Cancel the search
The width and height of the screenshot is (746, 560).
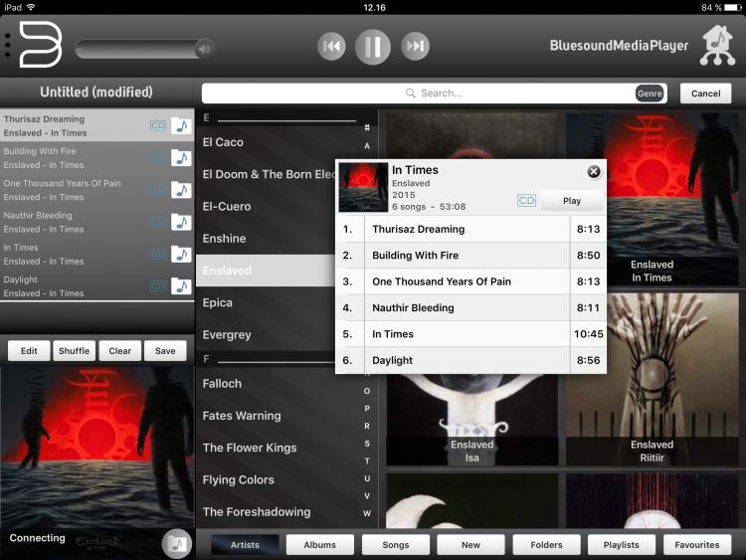pos(705,93)
